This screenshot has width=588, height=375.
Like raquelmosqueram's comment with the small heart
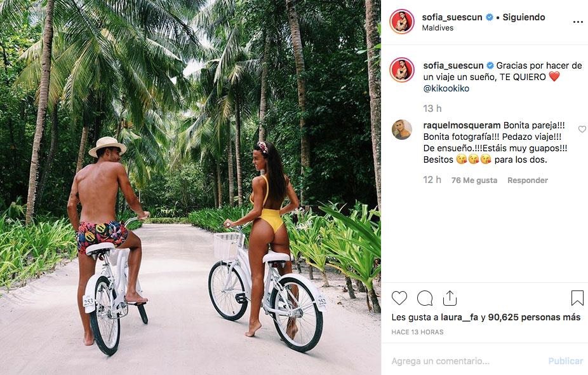[582, 130]
